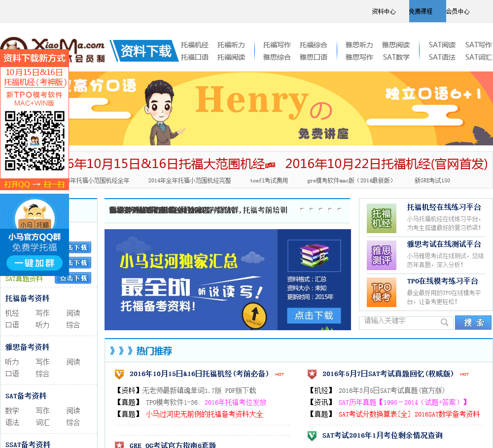Viewport: 493px width, 448px height.
Task: Click the WinRAR books archive icon
Action: [314, 256]
